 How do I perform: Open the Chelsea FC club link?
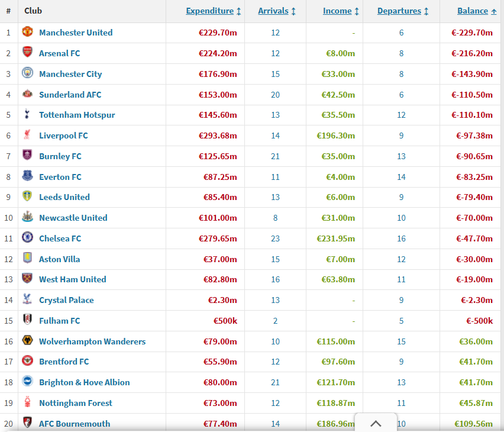point(60,238)
